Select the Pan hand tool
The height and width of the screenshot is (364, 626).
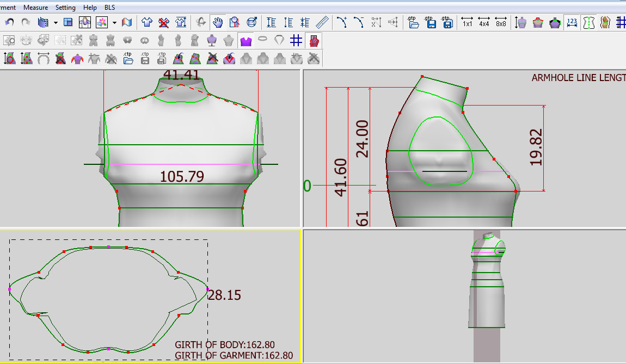click(x=218, y=22)
